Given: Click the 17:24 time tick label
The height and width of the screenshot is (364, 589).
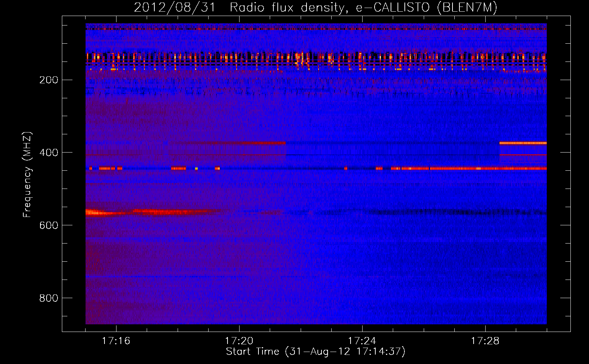Looking at the screenshot, I should pyautogui.click(x=362, y=341).
